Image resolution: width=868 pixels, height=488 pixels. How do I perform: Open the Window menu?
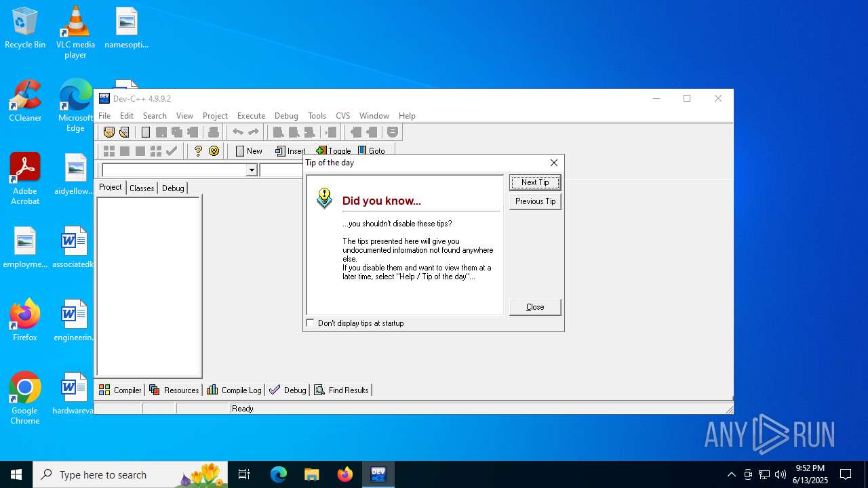(x=374, y=116)
